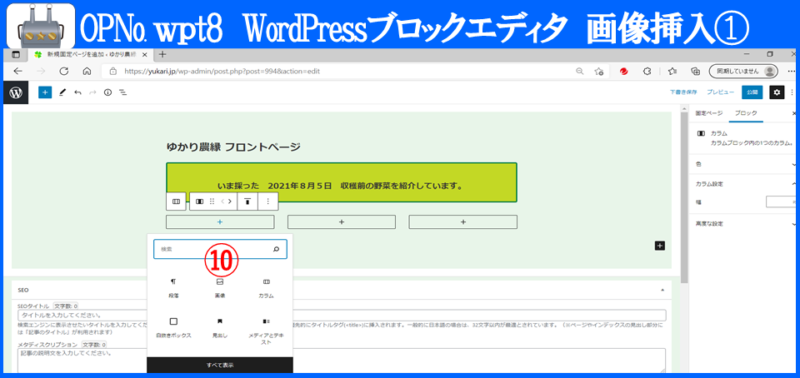Screen dimensions: 800x378
Task: Open the content details info icon
Action: click(x=108, y=92)
